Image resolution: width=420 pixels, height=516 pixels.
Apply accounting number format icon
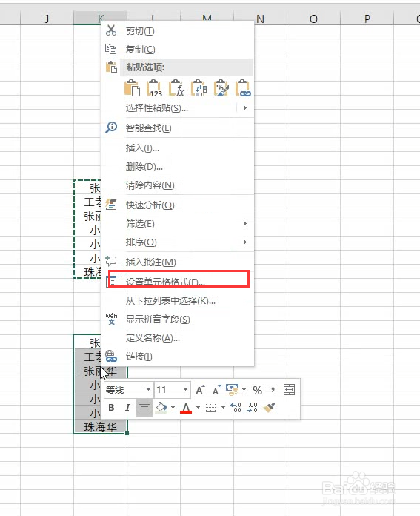232,390
